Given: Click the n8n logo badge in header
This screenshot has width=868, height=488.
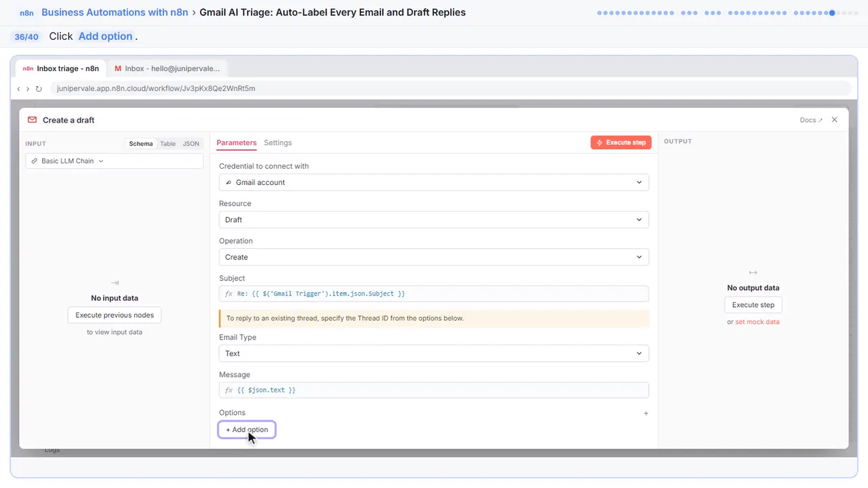Looking at the screenshot, I should 26,13.
